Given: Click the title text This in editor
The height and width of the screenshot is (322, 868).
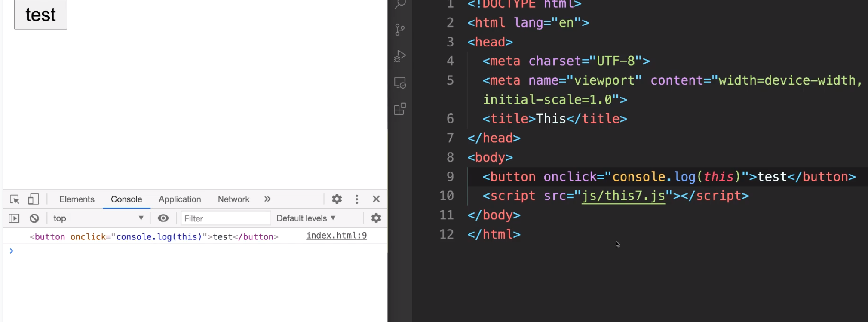Looking at the screenshot, I should tap(551, 119).
